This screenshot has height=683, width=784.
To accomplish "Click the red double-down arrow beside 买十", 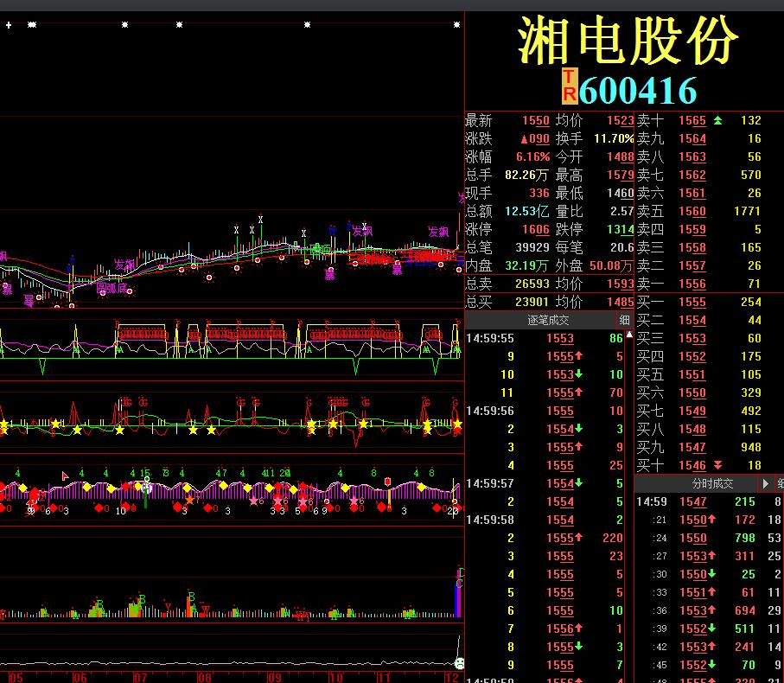I will tap(717, 465).
